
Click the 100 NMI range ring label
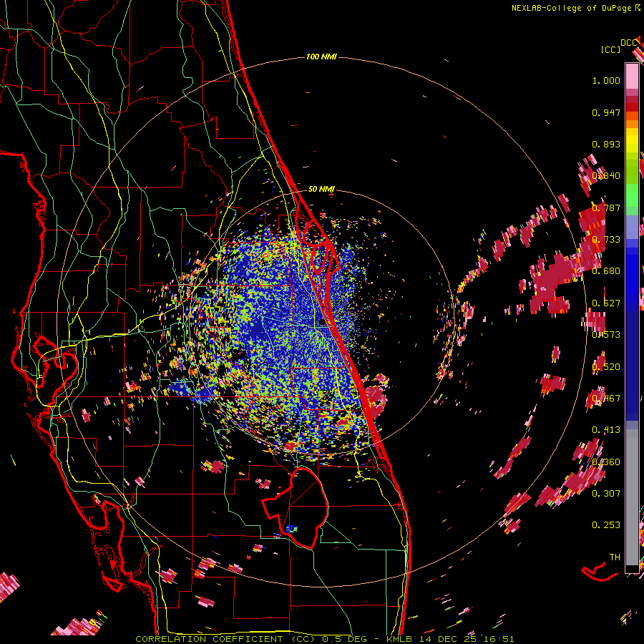321,57
